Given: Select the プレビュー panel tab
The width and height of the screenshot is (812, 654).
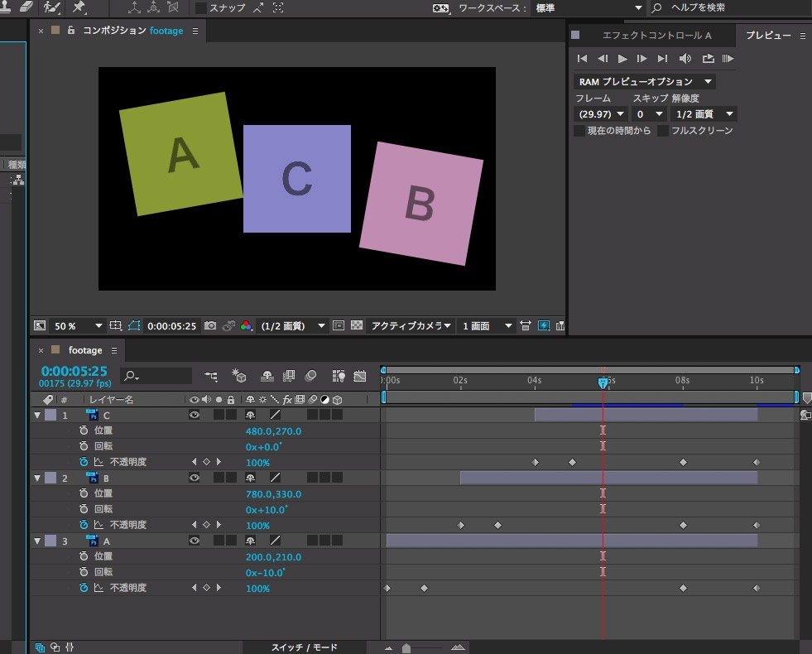Looking at the screenshot, I should click(767, 35).
